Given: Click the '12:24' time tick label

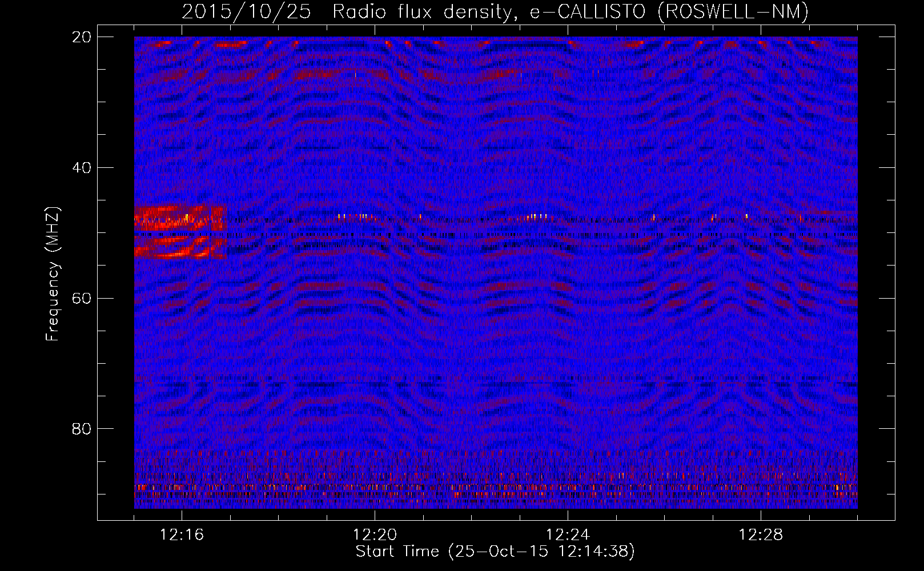Looking at the screenshot, I should click(x=568, y=535).
